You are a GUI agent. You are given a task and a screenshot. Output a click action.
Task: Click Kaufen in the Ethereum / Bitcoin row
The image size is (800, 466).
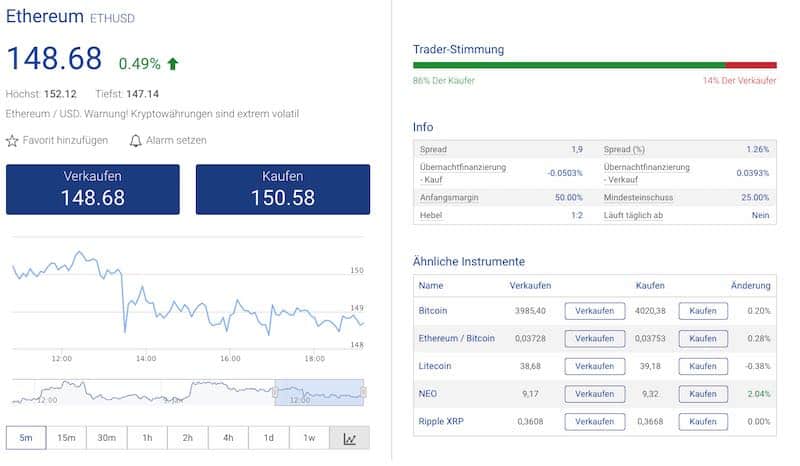(x=703, y=338)
